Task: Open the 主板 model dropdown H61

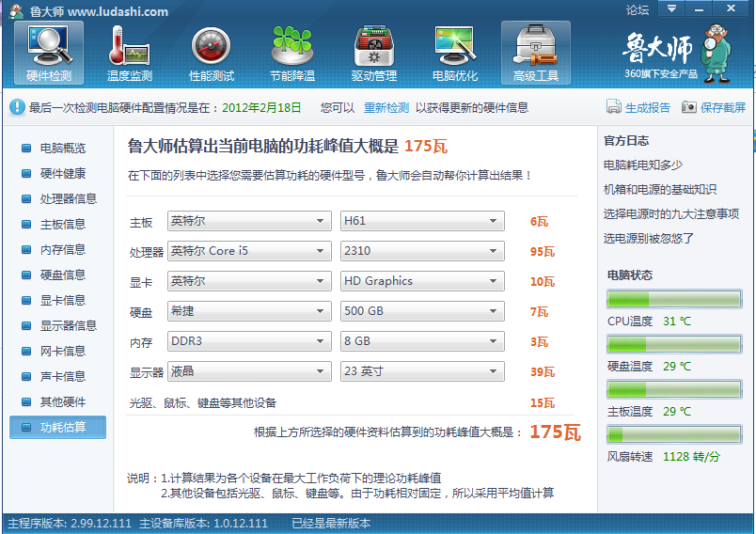Action: tap(422, 221)
